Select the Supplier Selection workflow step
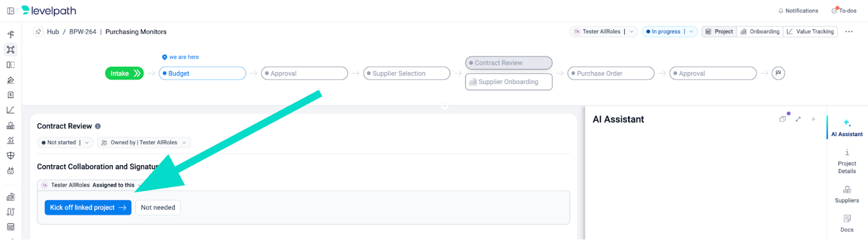The height and width of the screenshot is (240, 868). point(406,73)
